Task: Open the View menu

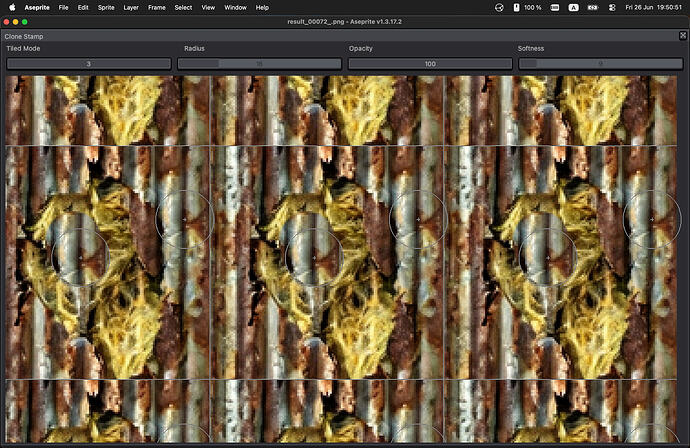Action: click(x=208, y=7)
